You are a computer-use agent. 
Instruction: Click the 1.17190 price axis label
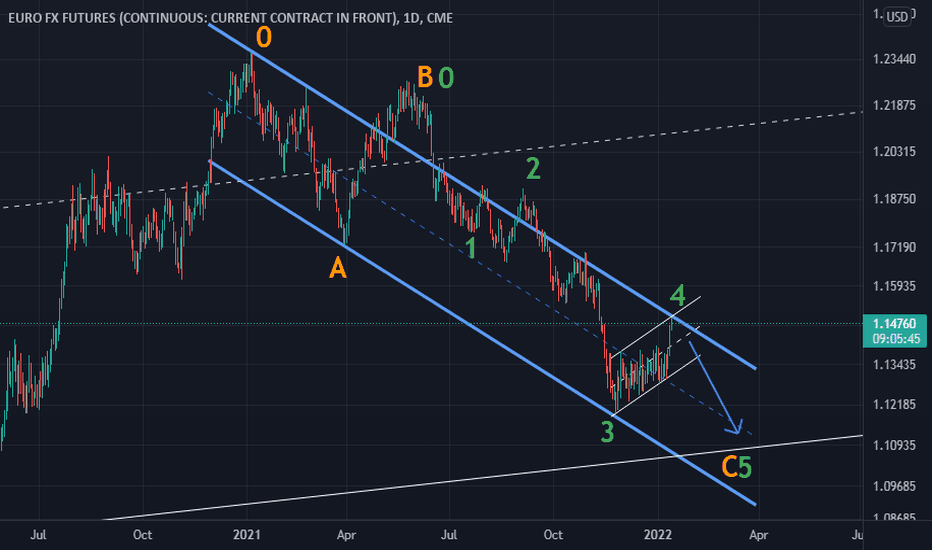point(895,247)
